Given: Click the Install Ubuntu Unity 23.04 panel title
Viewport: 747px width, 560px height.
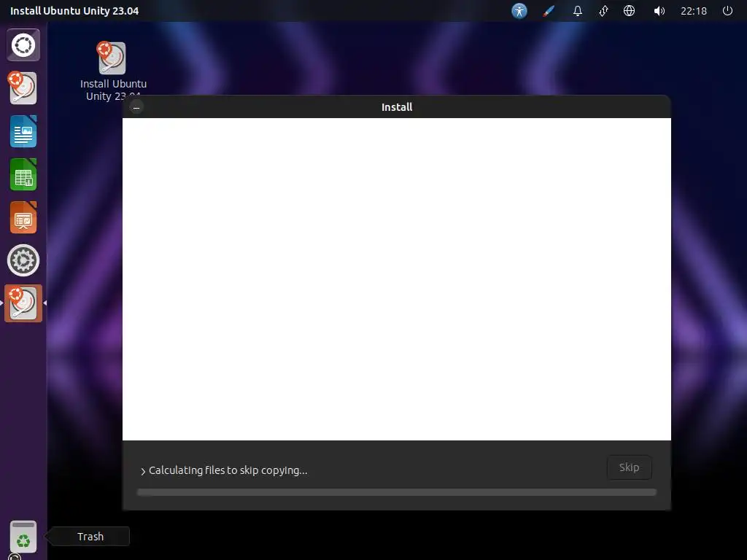Looking at the screenshot, I should point(74,10).
